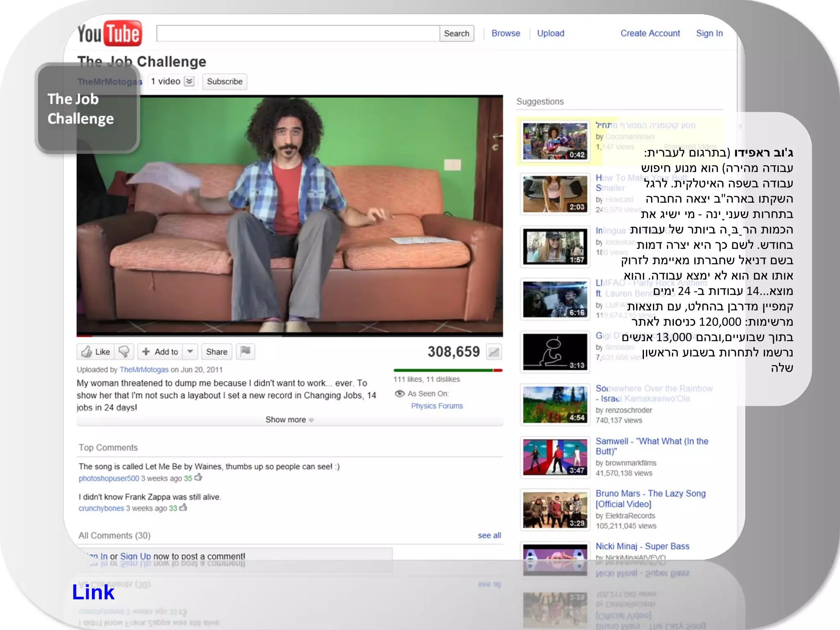Click into the YouTube search field
The width and height of the screenshot is (840, 630).
click(x=298, y=33)
